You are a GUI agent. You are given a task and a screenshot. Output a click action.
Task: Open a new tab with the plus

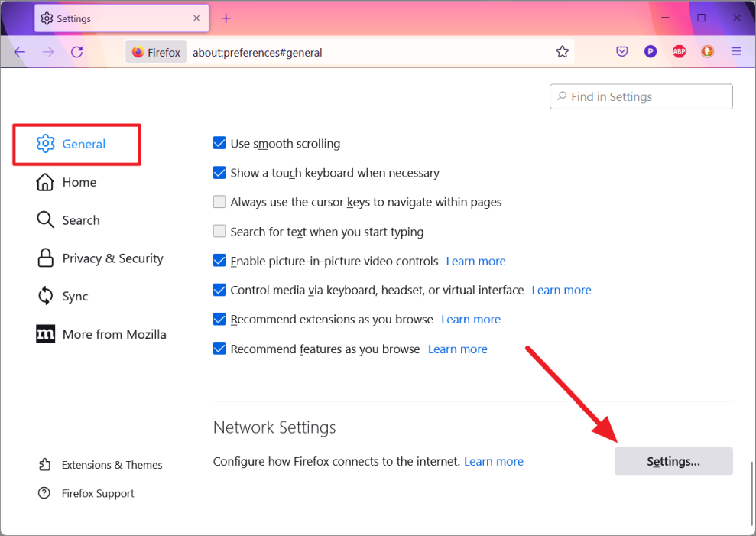226,18
